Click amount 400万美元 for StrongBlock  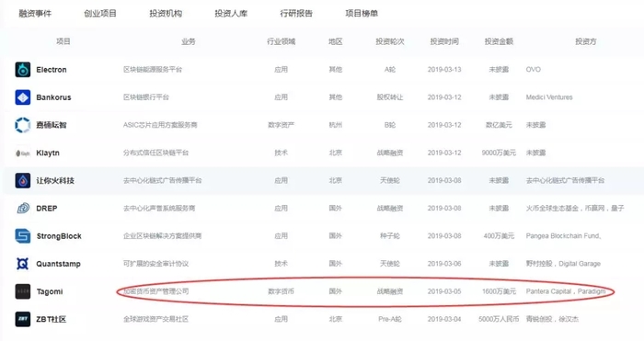click(x=499, y=236)
